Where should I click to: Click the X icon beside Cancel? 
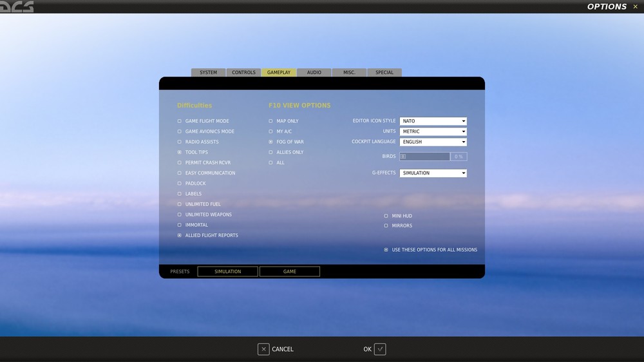(x=263, y=349)
